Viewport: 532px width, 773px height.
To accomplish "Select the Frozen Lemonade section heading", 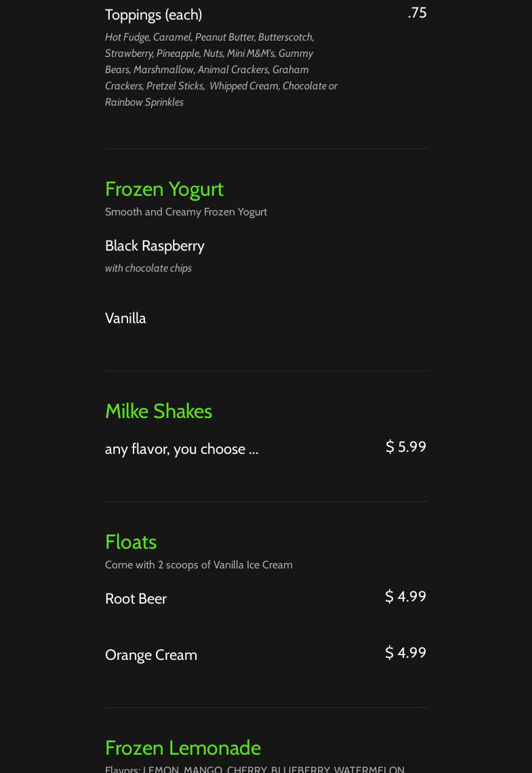I will click(183, 747).
